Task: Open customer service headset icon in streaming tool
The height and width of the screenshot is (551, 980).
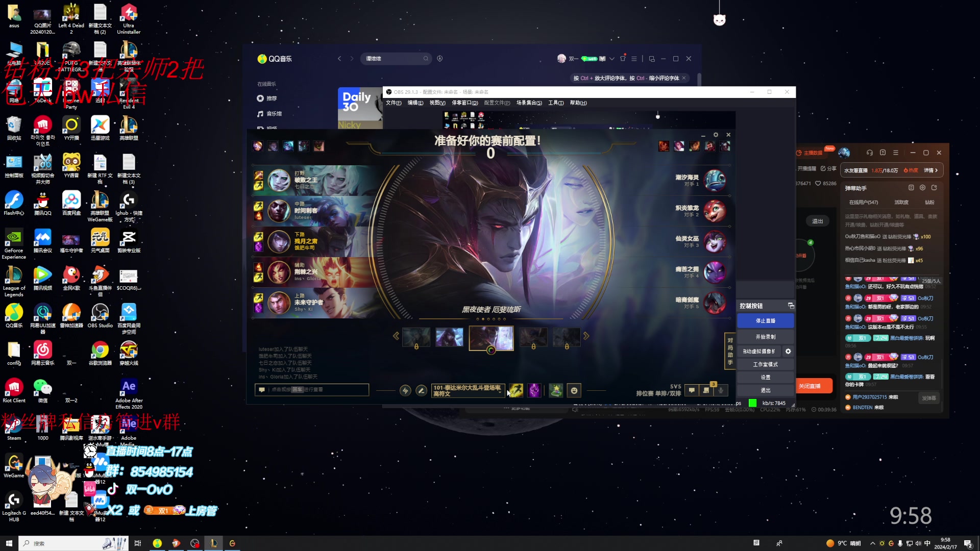Action: coord(870,153)
